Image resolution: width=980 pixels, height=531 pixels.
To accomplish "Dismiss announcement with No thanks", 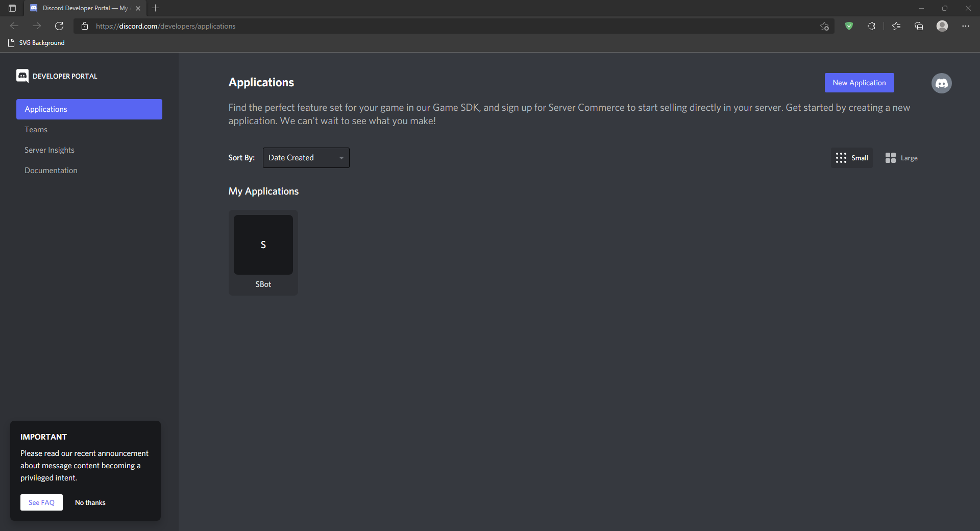I will click(90, 502).
